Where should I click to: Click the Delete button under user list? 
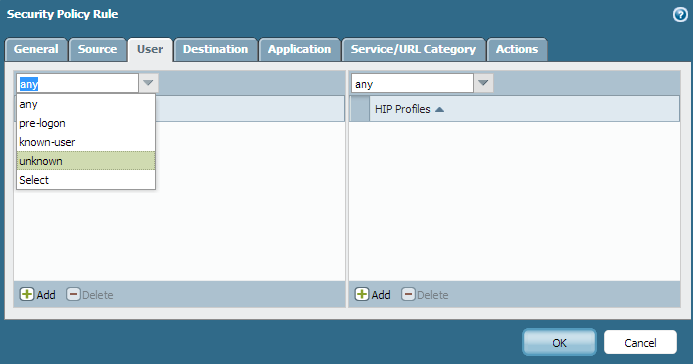pyautogui.click(x=90, y=294)
